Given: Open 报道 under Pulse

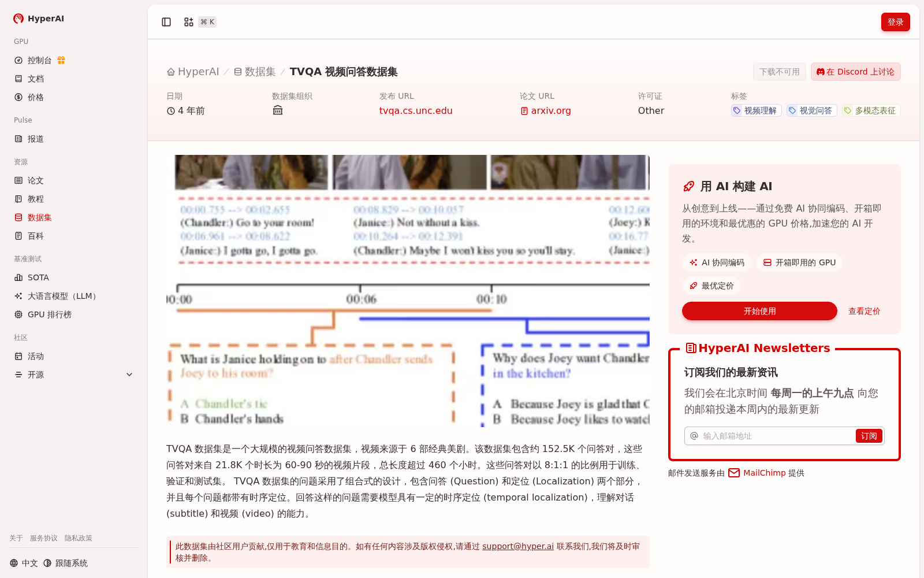Looking at the screenshot, I should tap(74, 139).
